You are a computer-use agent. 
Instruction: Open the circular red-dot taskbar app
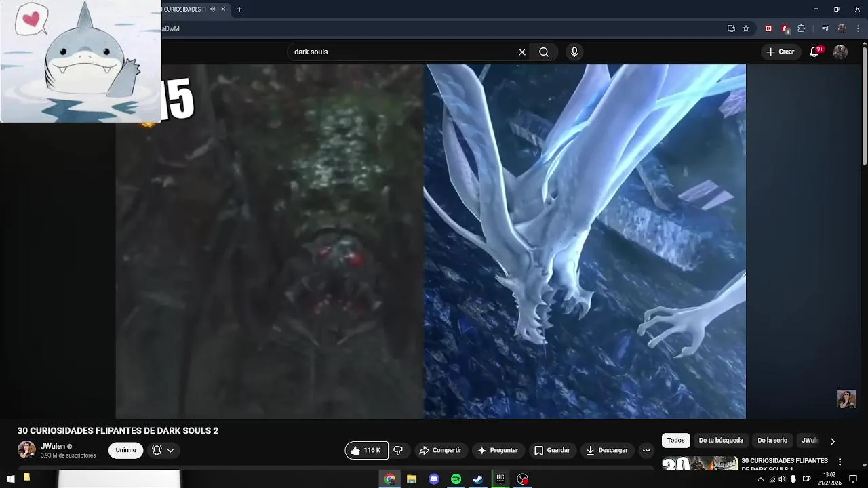(522, 479)
